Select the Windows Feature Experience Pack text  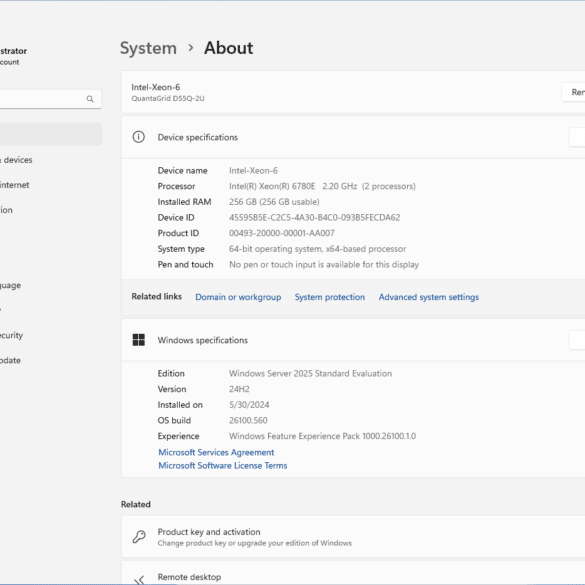pyautogui.click(x=322, y=436)
